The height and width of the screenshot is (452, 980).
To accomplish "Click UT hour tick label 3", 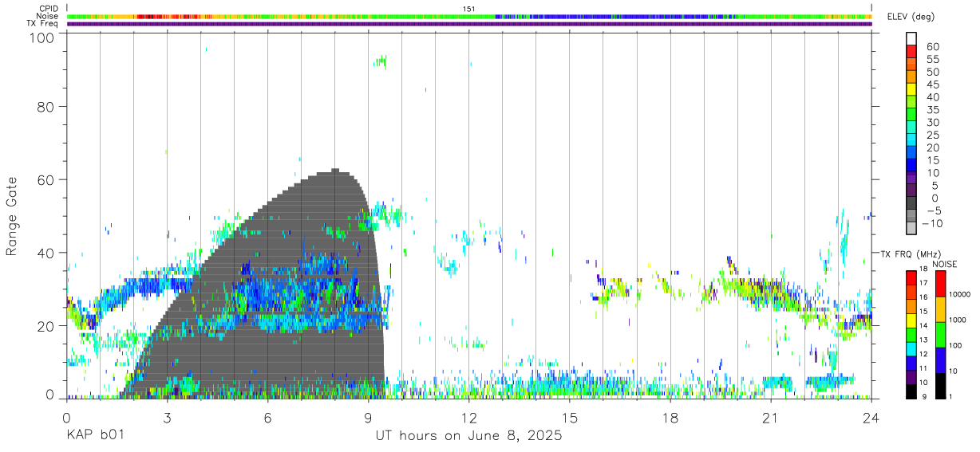I will (x=168, y=417).
